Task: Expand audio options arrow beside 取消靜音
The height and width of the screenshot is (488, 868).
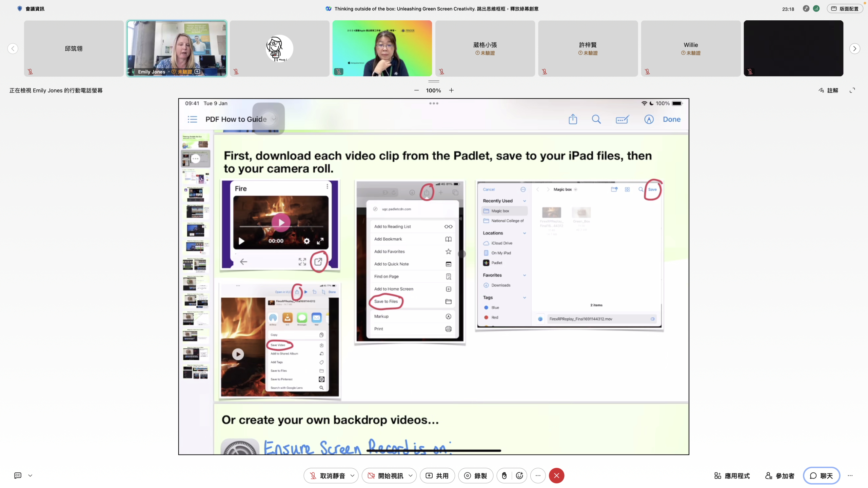Action: point(352,476)
